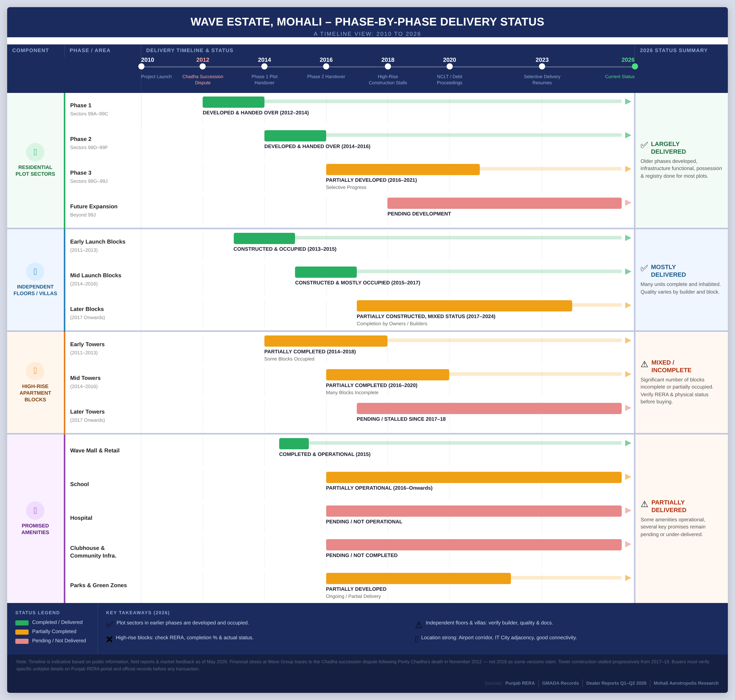
Task: Click the red arrowhead ending Future Expansion row
Action: click(x=628, y=203)
